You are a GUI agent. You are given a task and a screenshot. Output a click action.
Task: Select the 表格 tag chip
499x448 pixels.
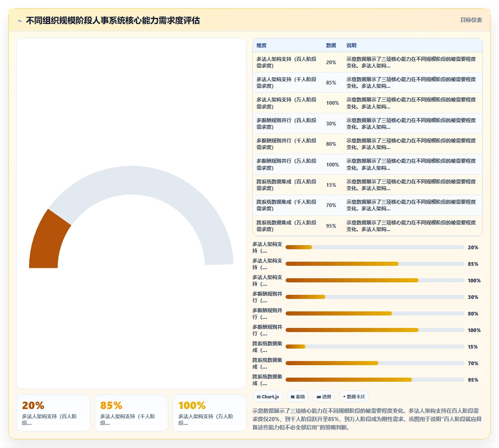click(298, 397)
